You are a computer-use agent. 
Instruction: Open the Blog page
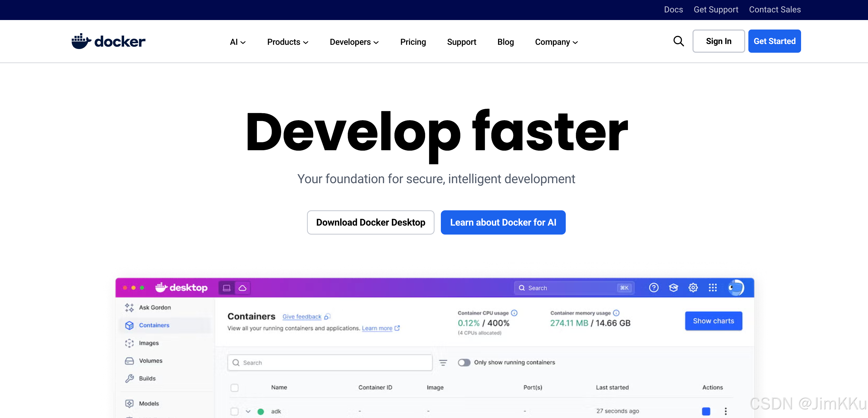(x=506, y=42)
